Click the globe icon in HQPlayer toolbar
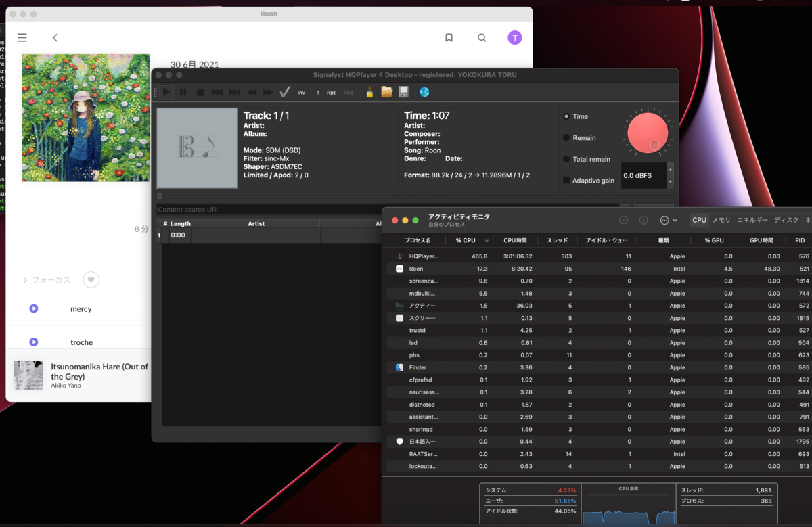 click(x=424, y=92)
